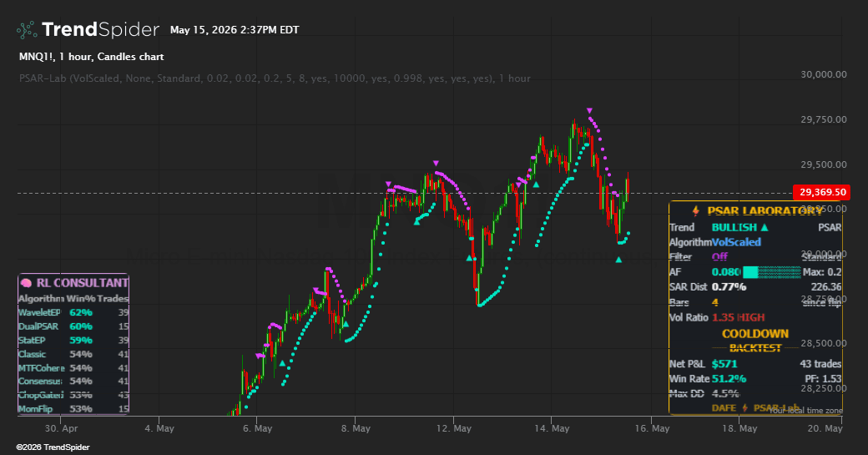Image resolution: width=868 pixels, height=455 pixels.
Task: Click the bullish up-triangle next to BULLISH
Action: 765,227
